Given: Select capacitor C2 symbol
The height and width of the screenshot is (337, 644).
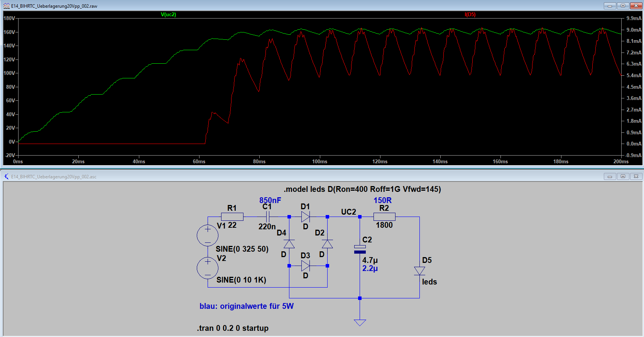Looking at the screenshot, I should 360,249.
